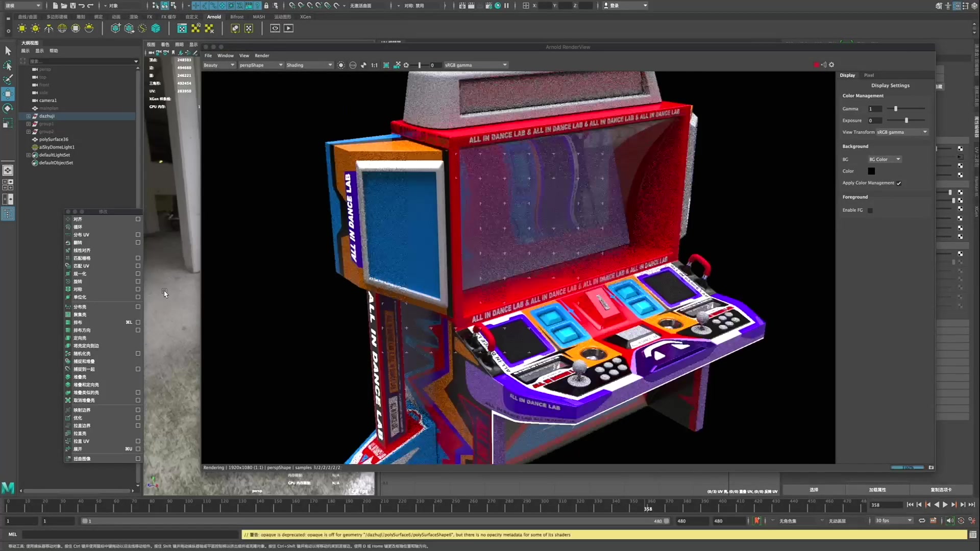
Task: Toggle the outliner layout icon in toolbox
Action: (x=8, y=214)
